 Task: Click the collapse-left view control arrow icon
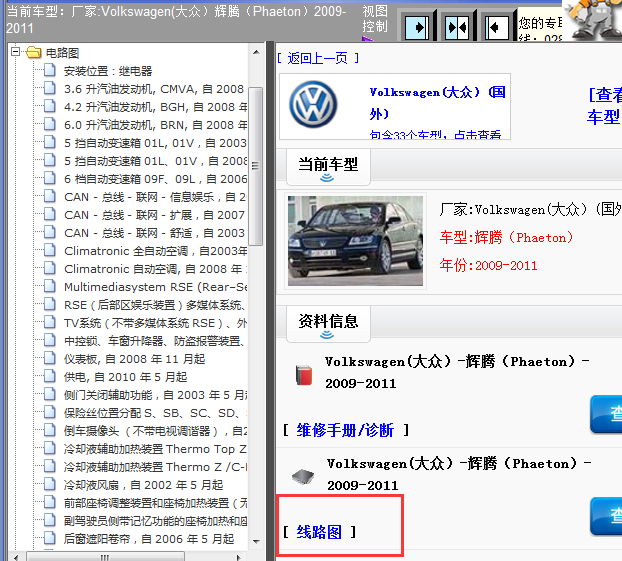[x=496, y=25]
